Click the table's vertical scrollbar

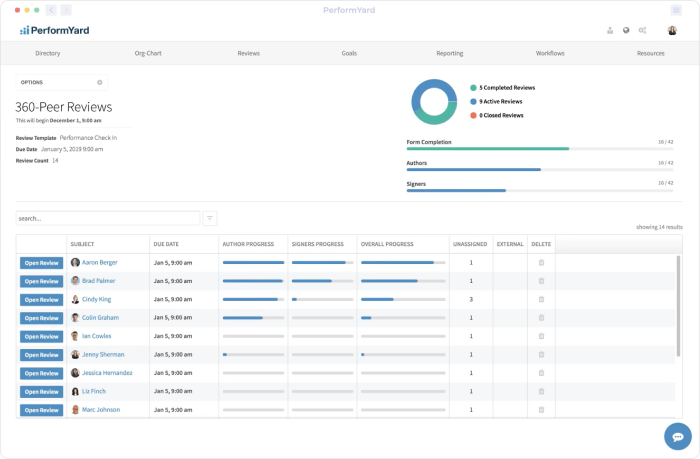(x=678, y=306)
